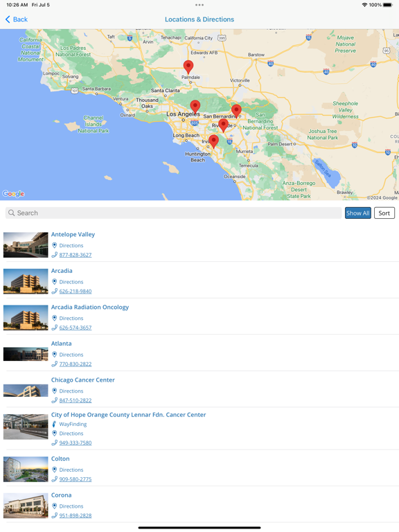399x532 pixels.
Task: Click the Locations & Directions title
Action: pos(199,19)
